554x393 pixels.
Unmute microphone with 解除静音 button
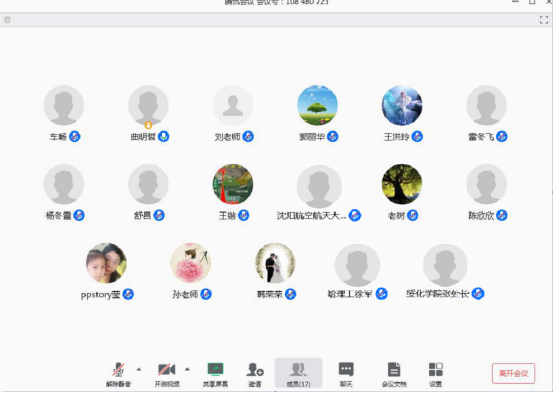[118, 374]
